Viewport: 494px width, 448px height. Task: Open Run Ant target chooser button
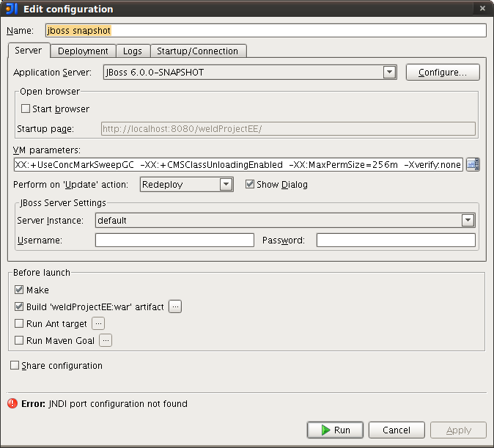point(98,323)
